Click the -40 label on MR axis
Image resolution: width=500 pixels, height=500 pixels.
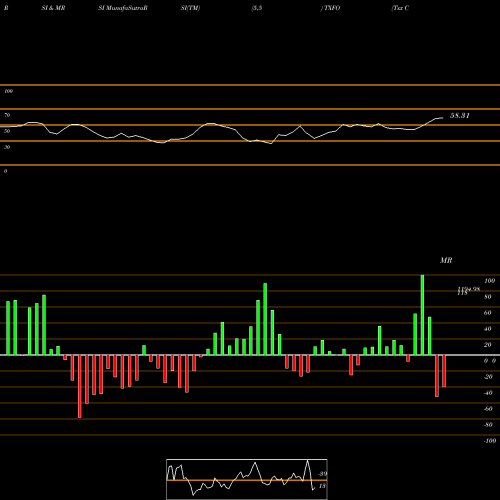(488, 393)
